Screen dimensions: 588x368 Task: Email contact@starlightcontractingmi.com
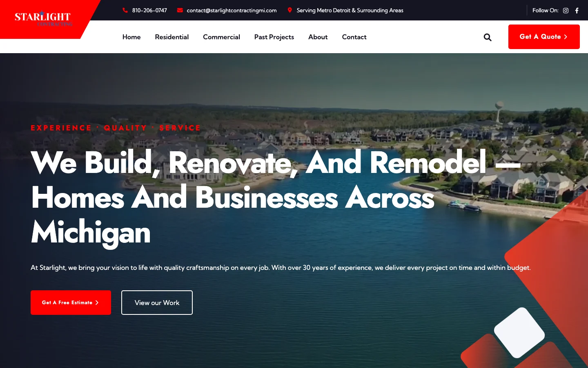pos(232,10)
